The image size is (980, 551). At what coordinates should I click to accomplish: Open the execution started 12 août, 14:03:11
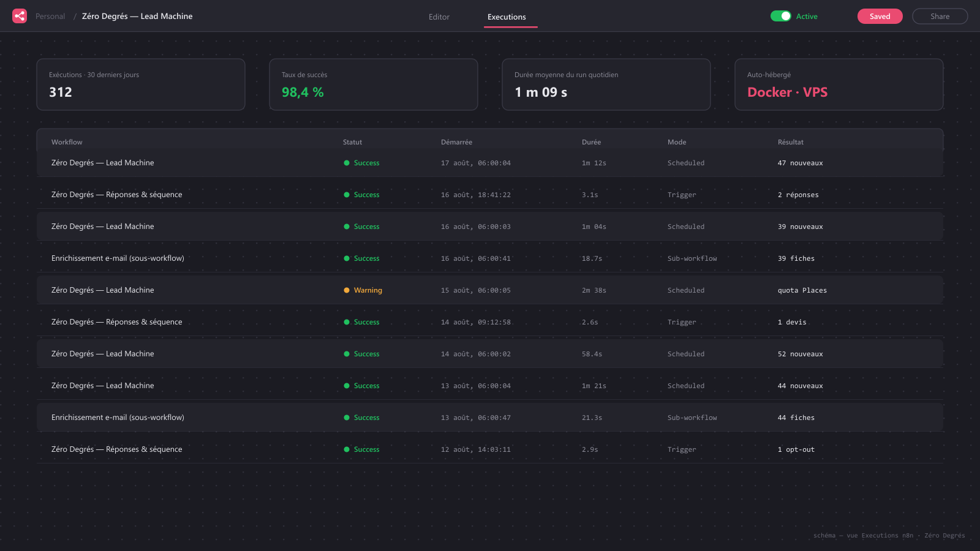(490, 449)
